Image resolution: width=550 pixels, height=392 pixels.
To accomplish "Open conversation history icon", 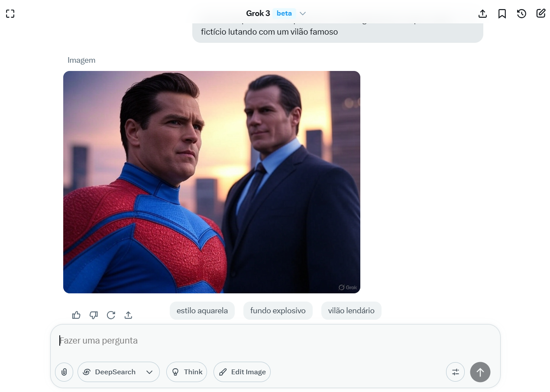I will (521, 13).
